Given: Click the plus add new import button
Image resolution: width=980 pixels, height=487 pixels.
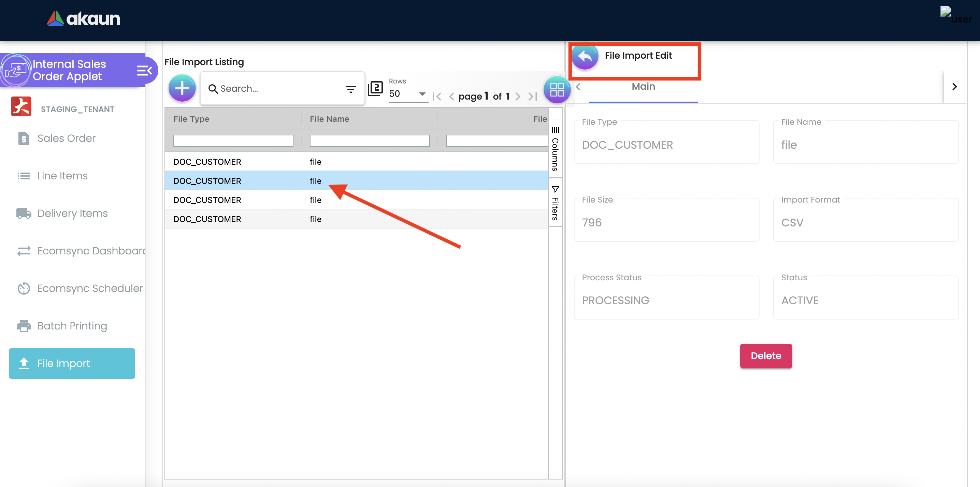Looking at the screenshot, I should [182, 89].
